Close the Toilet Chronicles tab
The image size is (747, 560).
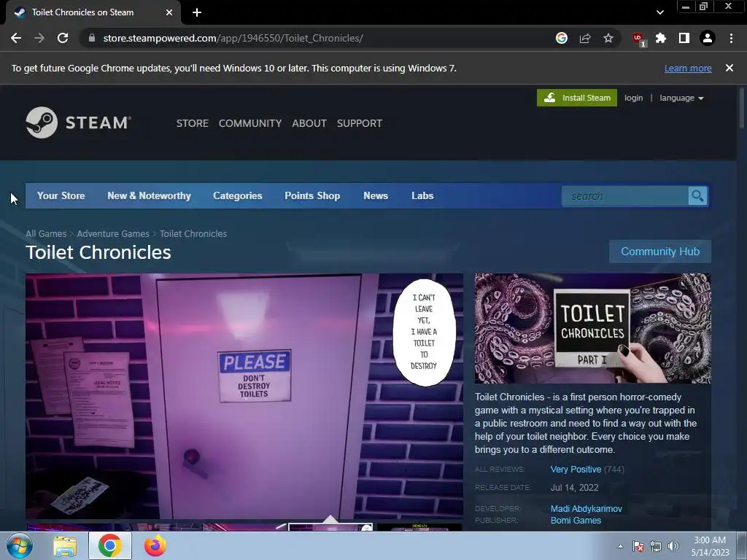(169, 12)
